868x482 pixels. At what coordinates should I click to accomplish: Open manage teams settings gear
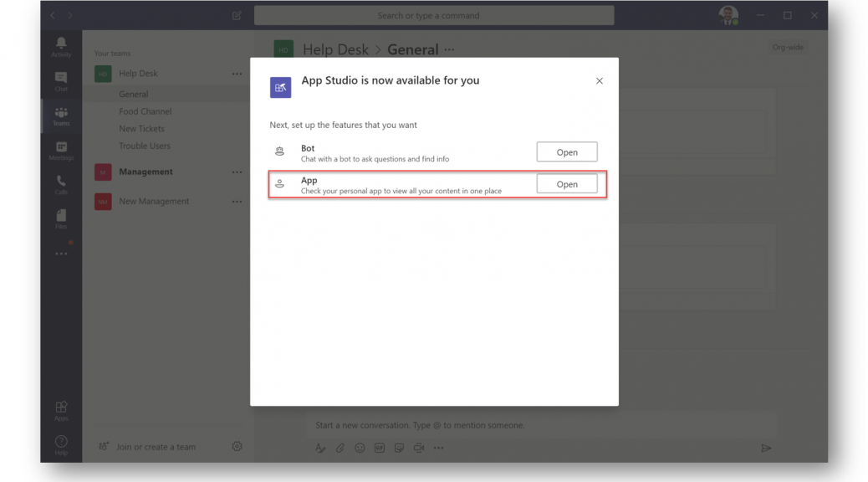pyautogui.click(x=237, y=446)
